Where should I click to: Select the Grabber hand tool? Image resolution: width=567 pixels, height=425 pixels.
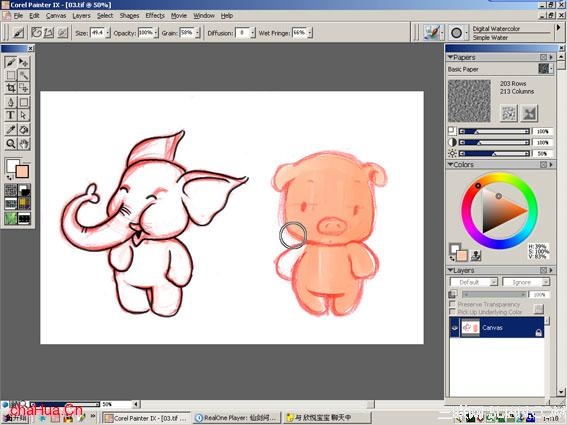(x=24, y=144)
